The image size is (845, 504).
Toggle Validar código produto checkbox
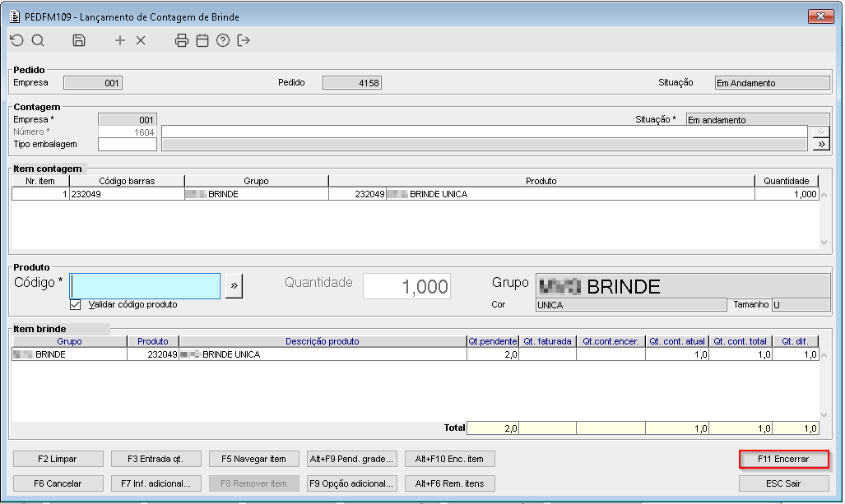[76, 305]
